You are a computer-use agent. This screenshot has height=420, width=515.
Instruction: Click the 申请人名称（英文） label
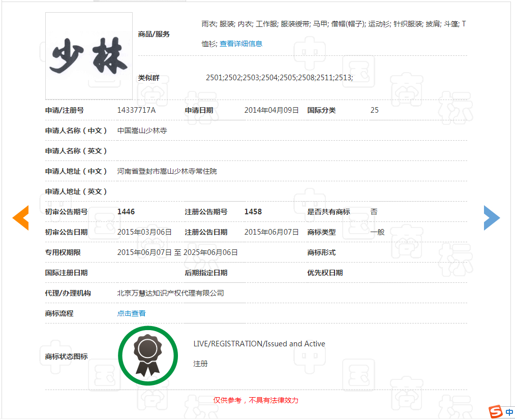pyautogui.click(x=76, y=151)
